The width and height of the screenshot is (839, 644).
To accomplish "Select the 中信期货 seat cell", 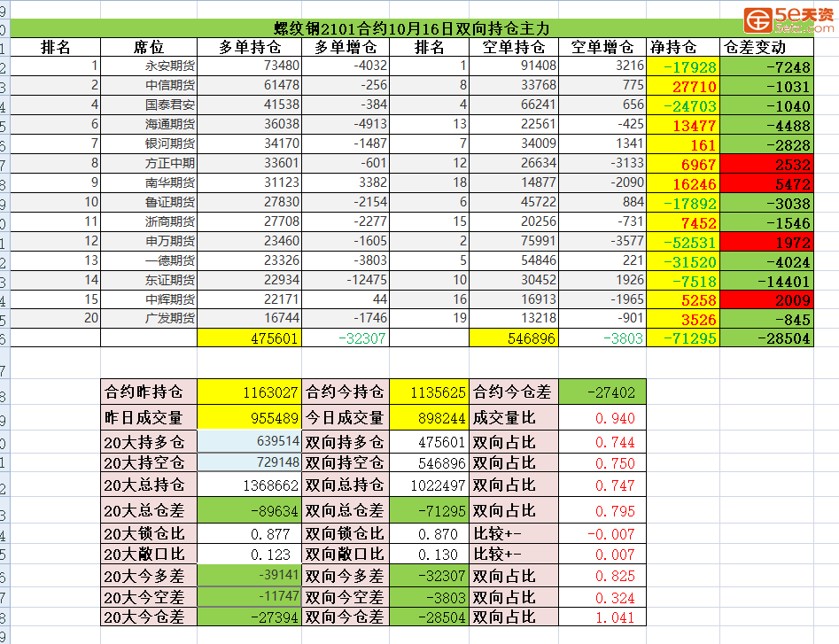I will click(x=148, y=86).
